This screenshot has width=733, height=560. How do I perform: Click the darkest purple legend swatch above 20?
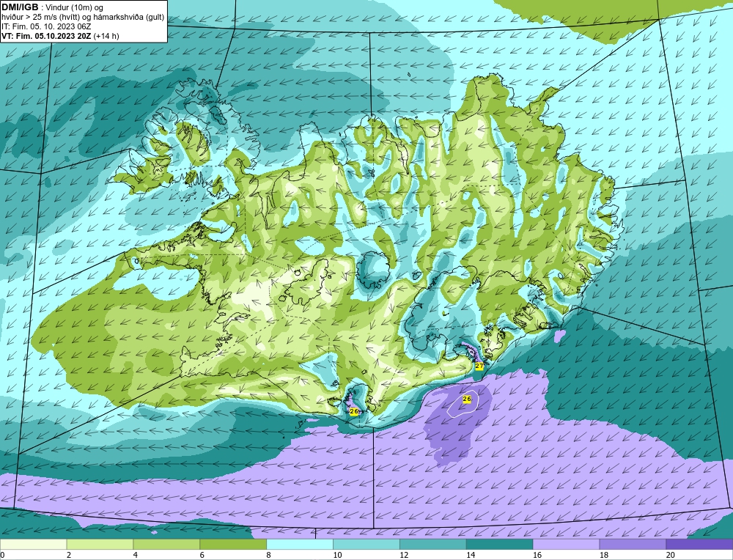(x=699, y=545)
